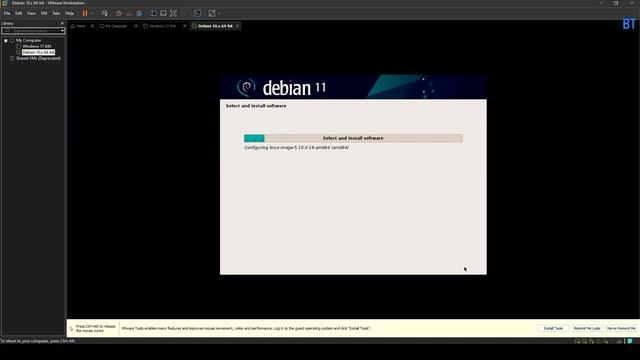Image resolution: width=640 pixels, height=360 pixels.
Task: Click the stretch guest display icon
Action: 212,13
